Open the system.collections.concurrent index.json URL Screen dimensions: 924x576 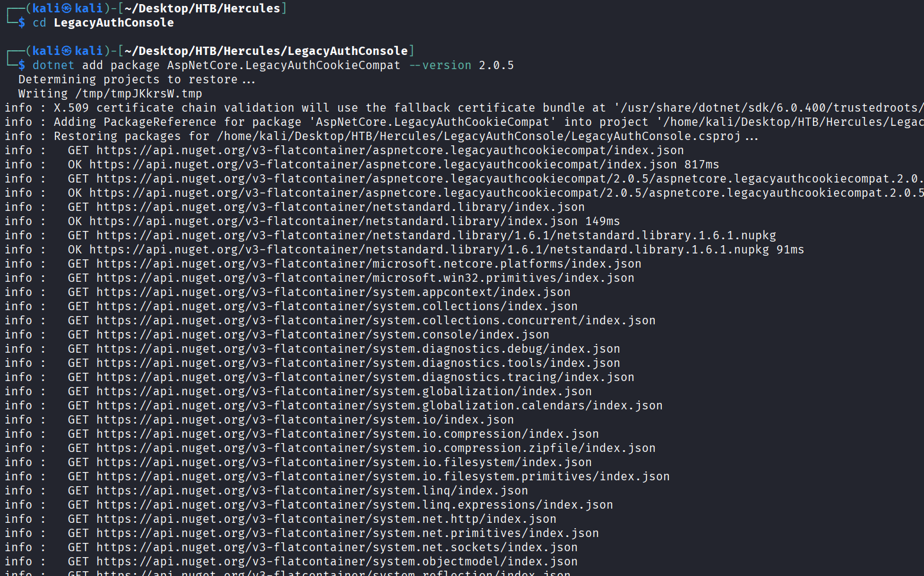pos(376,320)
